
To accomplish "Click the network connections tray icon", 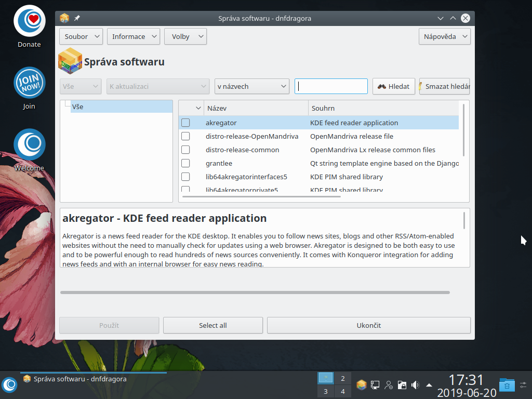I will click(x=375, y=384).
